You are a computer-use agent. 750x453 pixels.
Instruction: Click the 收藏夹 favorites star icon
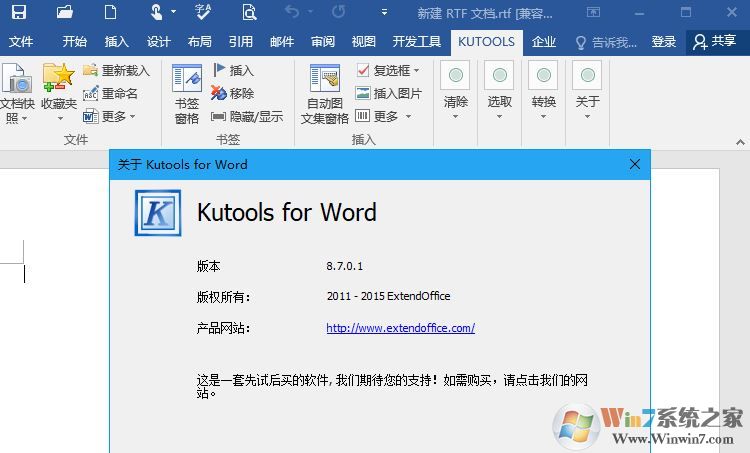pos(58,88)
